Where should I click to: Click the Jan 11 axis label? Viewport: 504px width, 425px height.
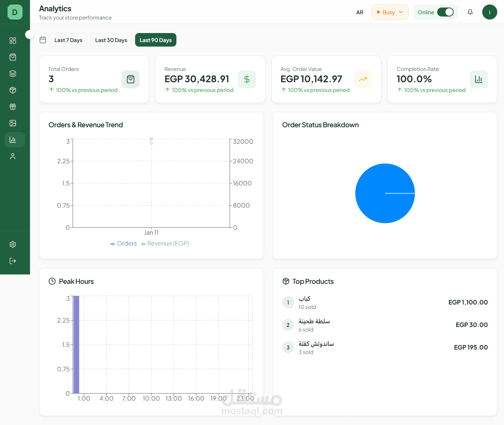coord(151,232)
